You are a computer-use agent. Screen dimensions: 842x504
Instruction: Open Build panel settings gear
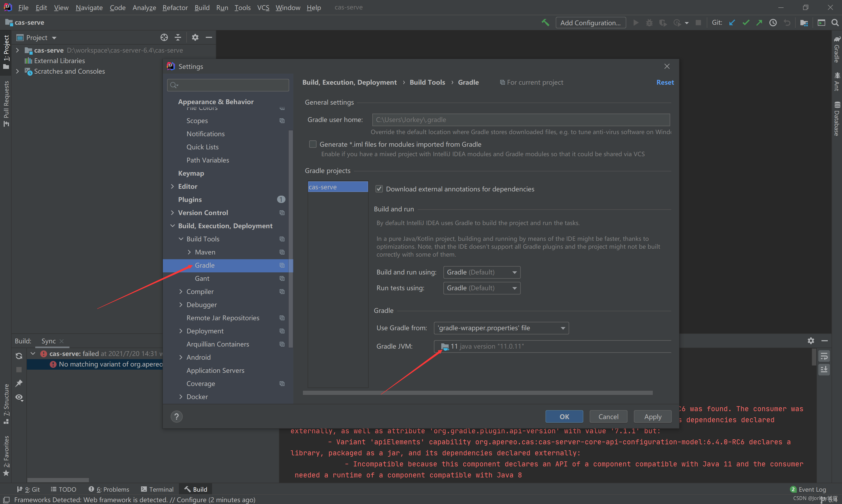(x=811, y=341)
